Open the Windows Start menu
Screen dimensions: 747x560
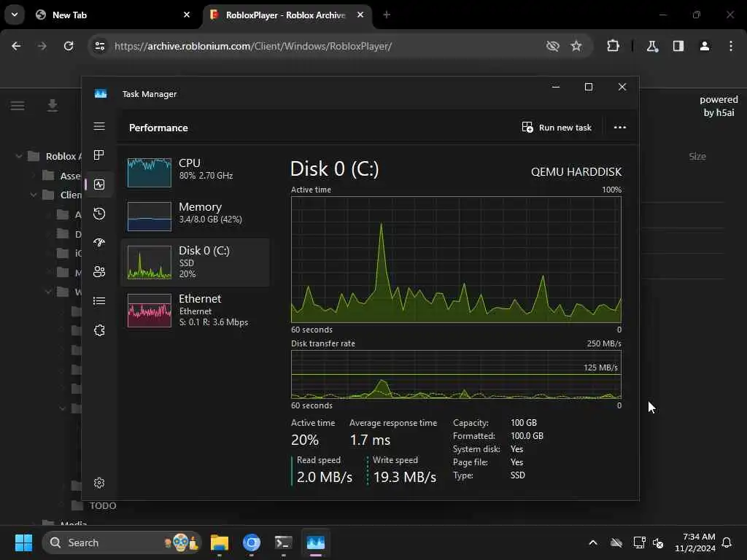[23, 542]
